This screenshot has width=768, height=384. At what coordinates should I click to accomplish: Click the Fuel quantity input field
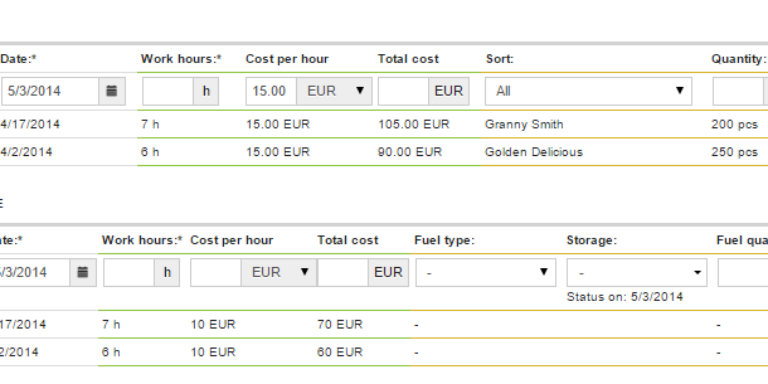pyautogui.click(x=743, y=272)
